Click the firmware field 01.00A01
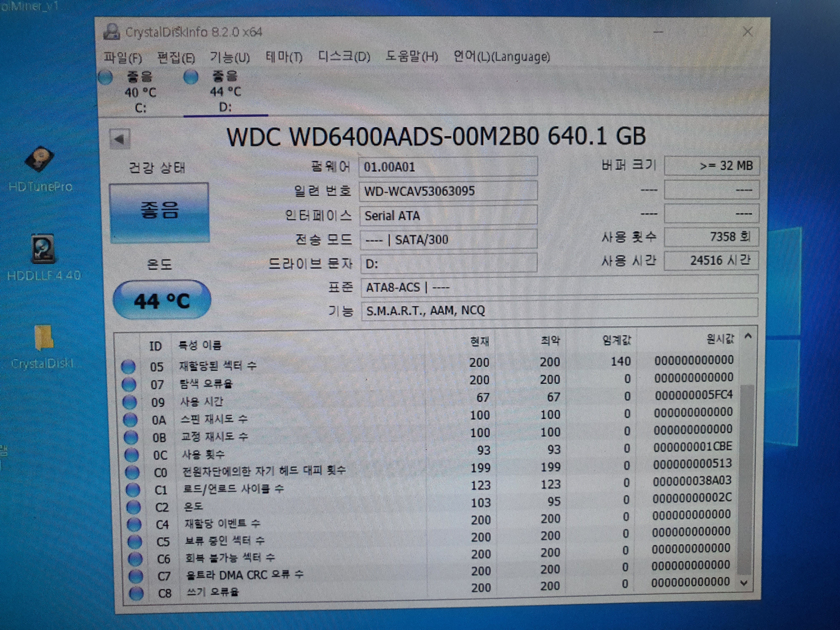840x630 pixels. coord(448,167)
